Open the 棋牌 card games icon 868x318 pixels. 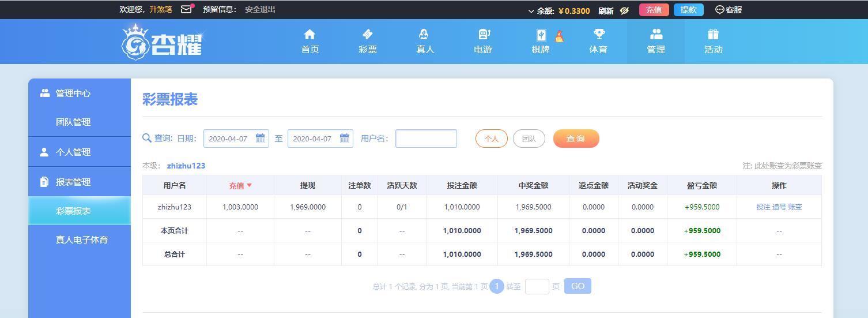tap(541, 35)
